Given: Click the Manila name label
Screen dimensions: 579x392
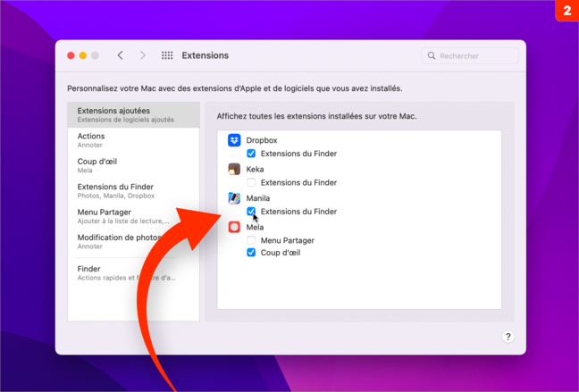Looking at the screenshot, I should 257,198.
